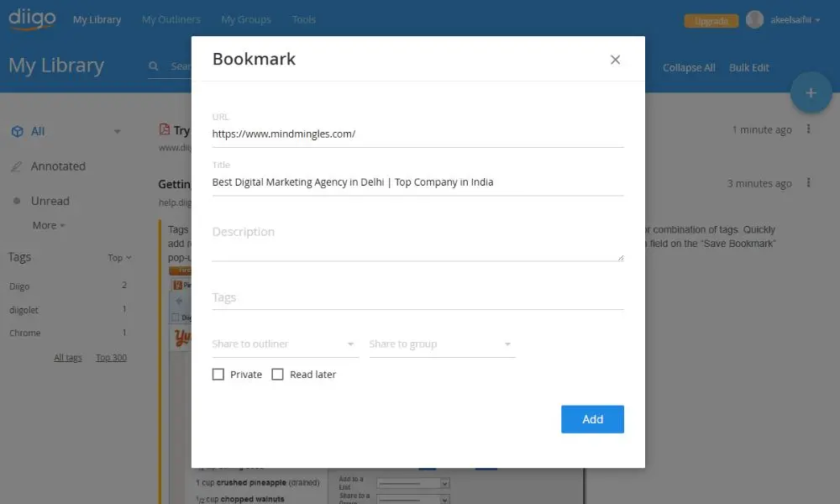Tick the Read later checkbox
Viewport: 840px width, 504px height.
(x=277, y=375)
